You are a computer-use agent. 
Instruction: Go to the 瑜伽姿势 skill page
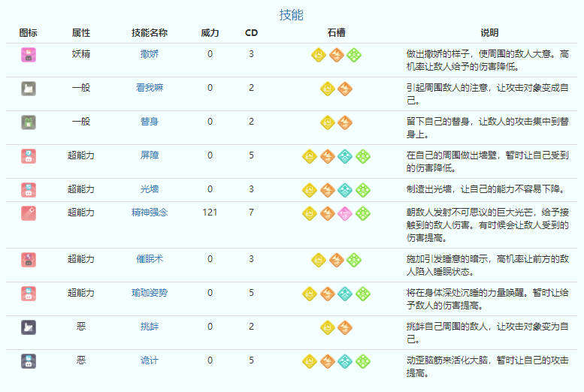tap(150, 293)
